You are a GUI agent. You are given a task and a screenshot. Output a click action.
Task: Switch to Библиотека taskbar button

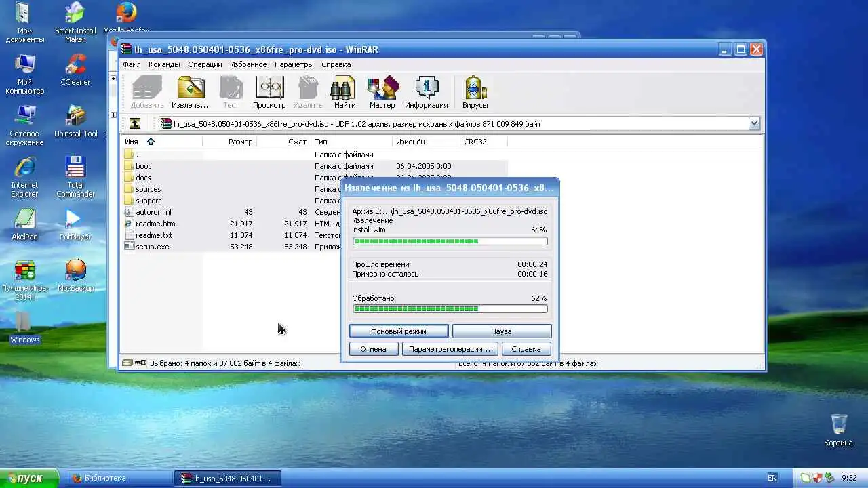119,478
